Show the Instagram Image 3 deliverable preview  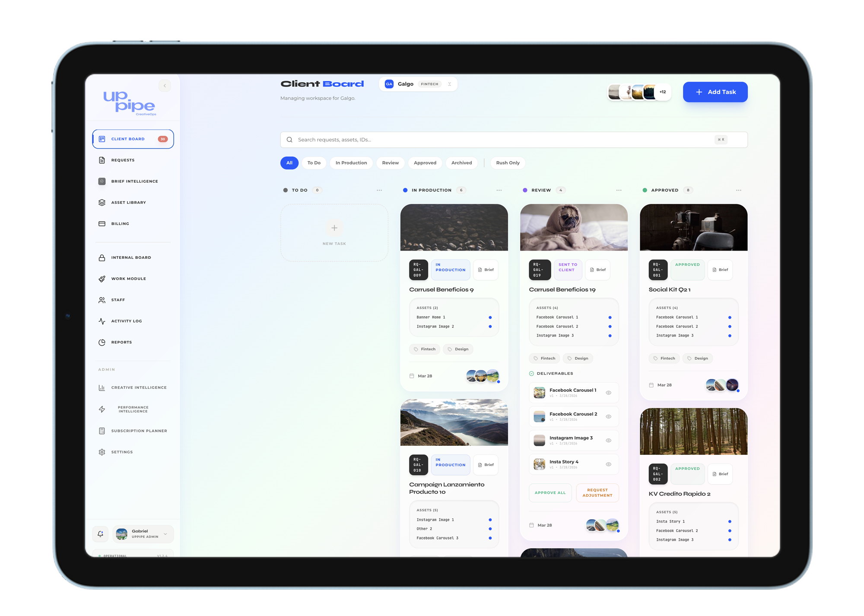[x=609, y=440]
